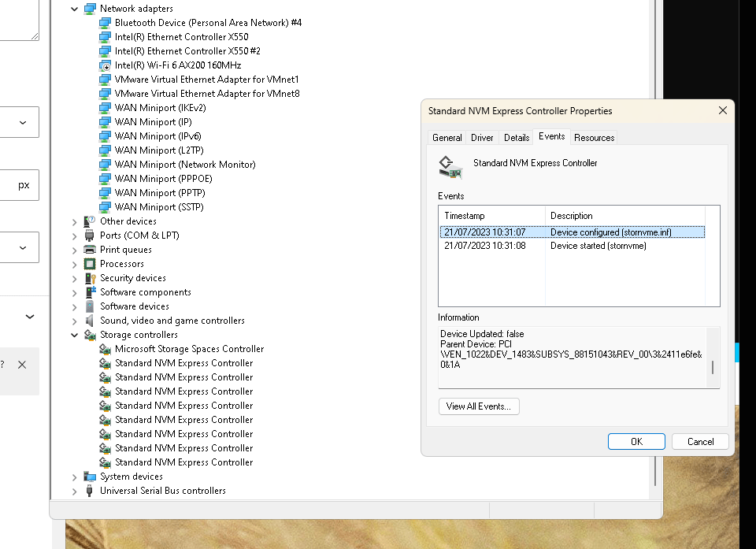Select the Device configured (stornvme.inf) event

point(573,232)
